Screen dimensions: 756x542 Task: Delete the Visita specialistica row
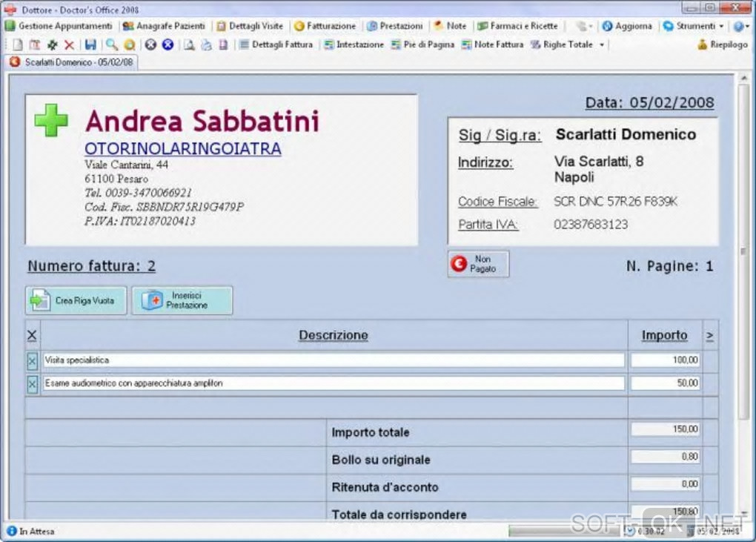pyautogui.click(x=33, y=360)
